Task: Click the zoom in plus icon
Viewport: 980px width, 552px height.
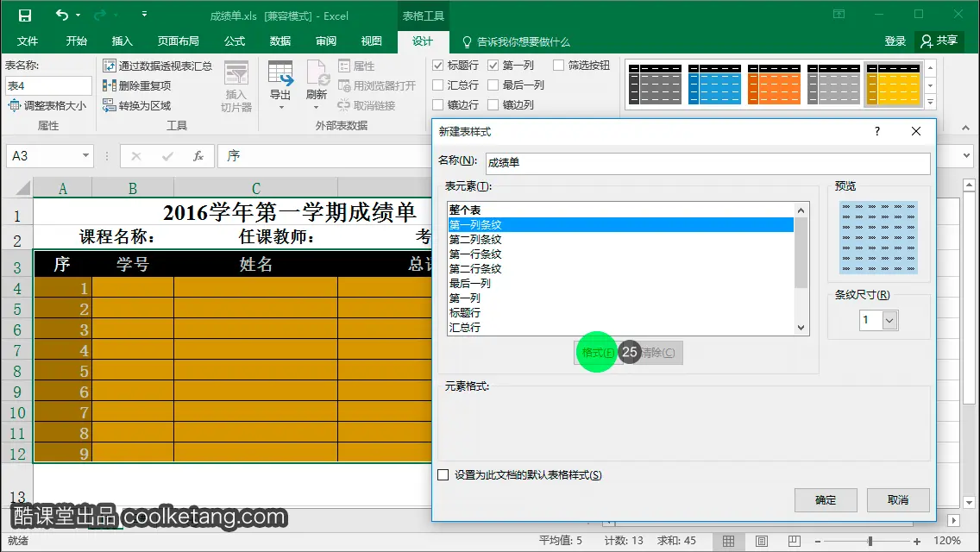Action: click(x=917, y=542)
